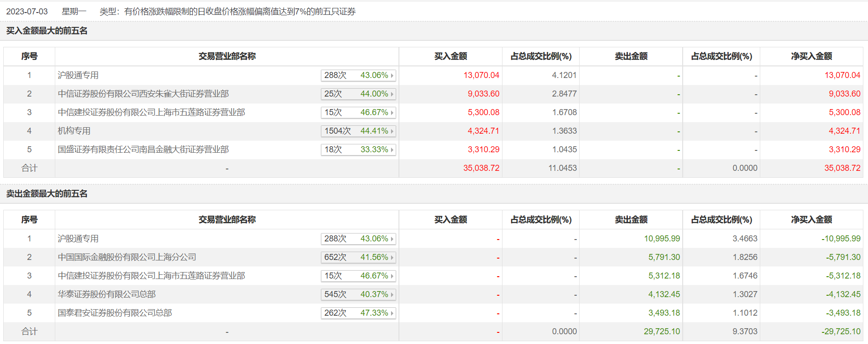Open 华泰证券股份有限公司总部 link
Screen dimensions: 868x344
(106, 294)
